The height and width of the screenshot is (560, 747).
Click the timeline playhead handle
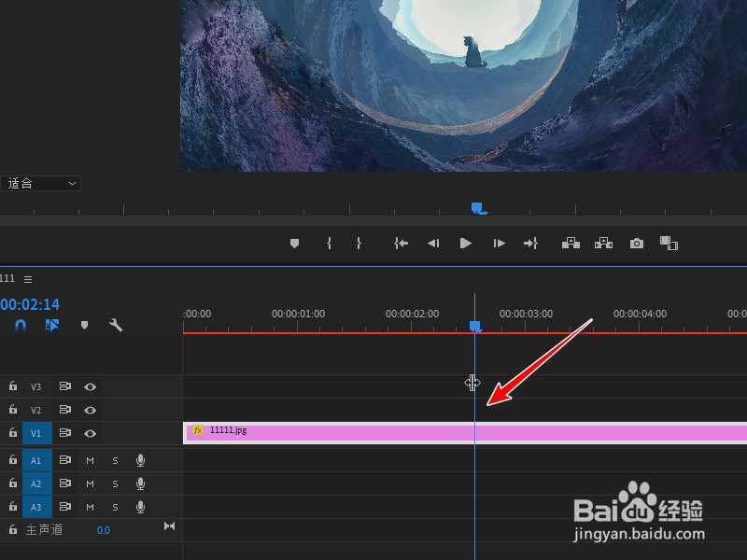(x=475, y=326)
